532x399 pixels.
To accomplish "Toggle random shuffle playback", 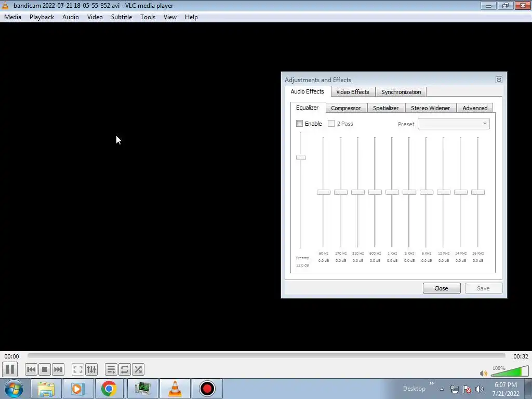I will tap(138, 369).
